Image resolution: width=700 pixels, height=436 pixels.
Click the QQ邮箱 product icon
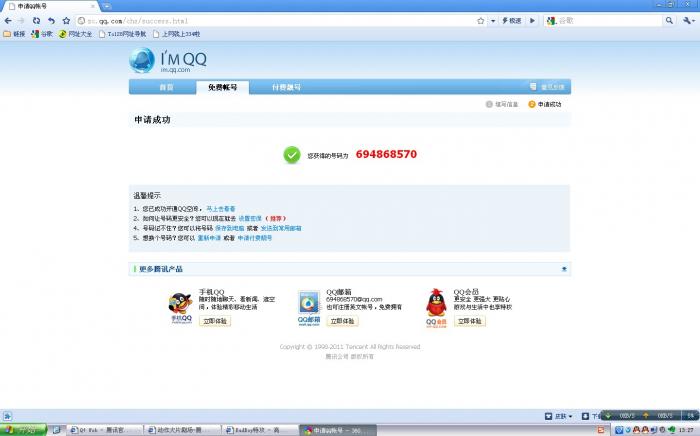(x=309, y=308)
